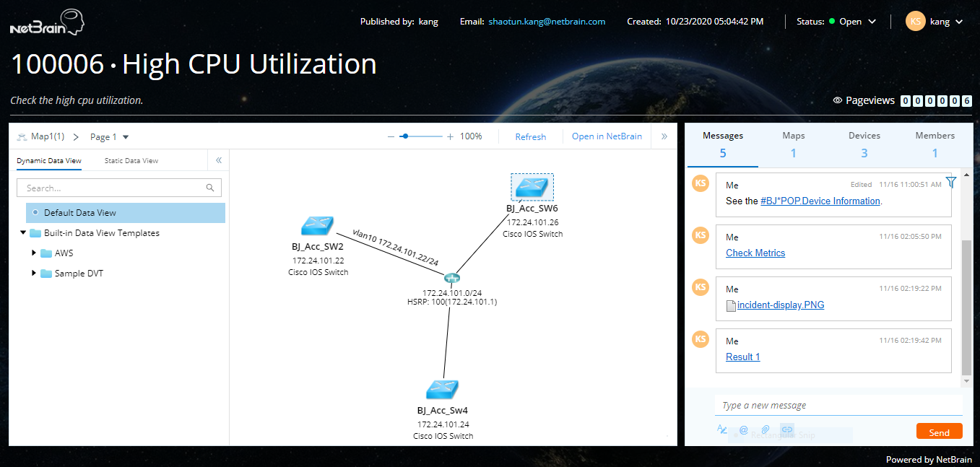This screenshot has height=467, width=980.
Task: Click the vlan10 172.24.101.22/24 link label
Action: tap(396, 248)
